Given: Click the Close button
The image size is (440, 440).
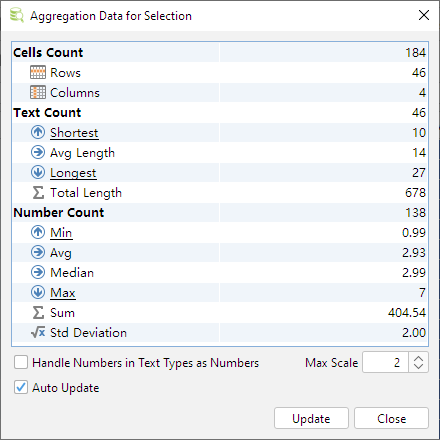Looking at the screenshot, I should point(391,418).
